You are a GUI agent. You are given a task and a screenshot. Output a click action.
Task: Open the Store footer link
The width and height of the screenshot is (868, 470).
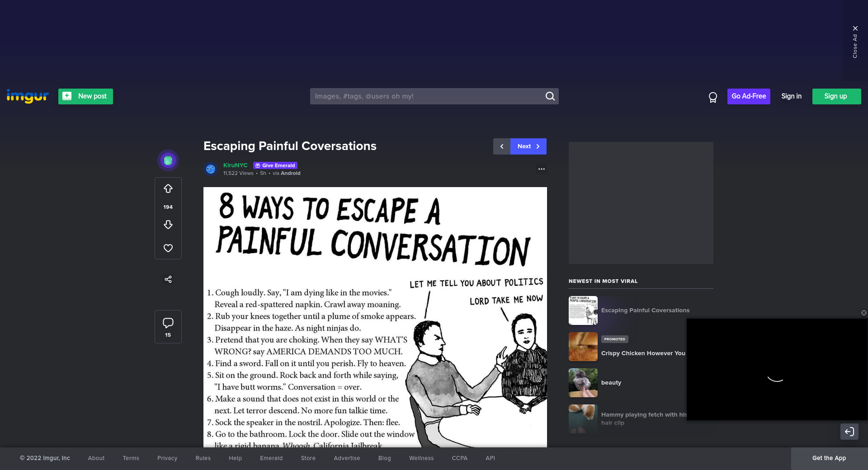pyautogui.click(x=308, y=458)
